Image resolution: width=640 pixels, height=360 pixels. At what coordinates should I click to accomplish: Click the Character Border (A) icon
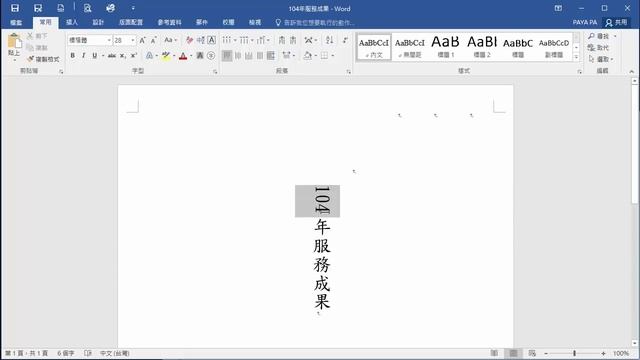[211, 40]
